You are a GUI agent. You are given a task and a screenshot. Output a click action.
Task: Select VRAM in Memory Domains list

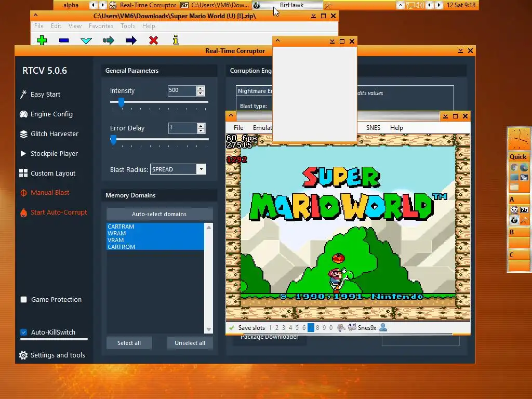tap(155, 240)
